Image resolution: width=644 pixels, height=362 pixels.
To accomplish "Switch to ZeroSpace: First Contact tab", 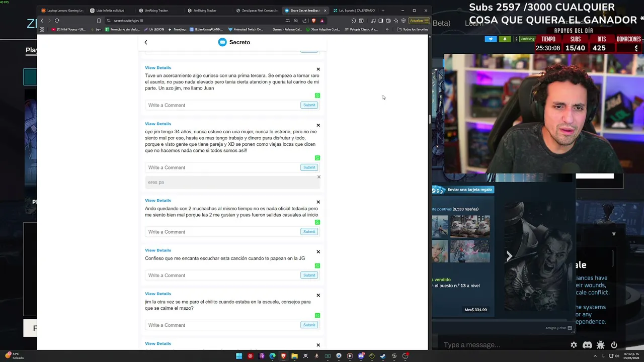I will [x=257, y=11].
